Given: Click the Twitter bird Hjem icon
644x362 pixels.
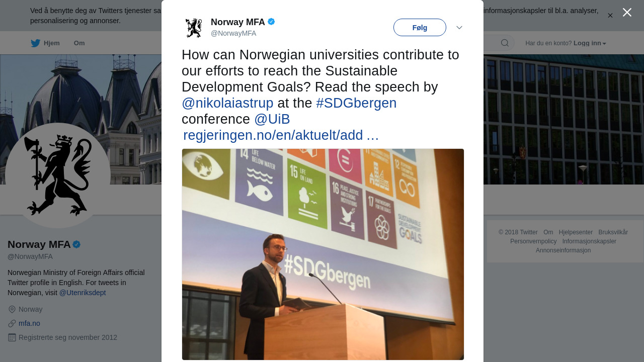Looking at the screenshot, I should [x=35, y=43].
